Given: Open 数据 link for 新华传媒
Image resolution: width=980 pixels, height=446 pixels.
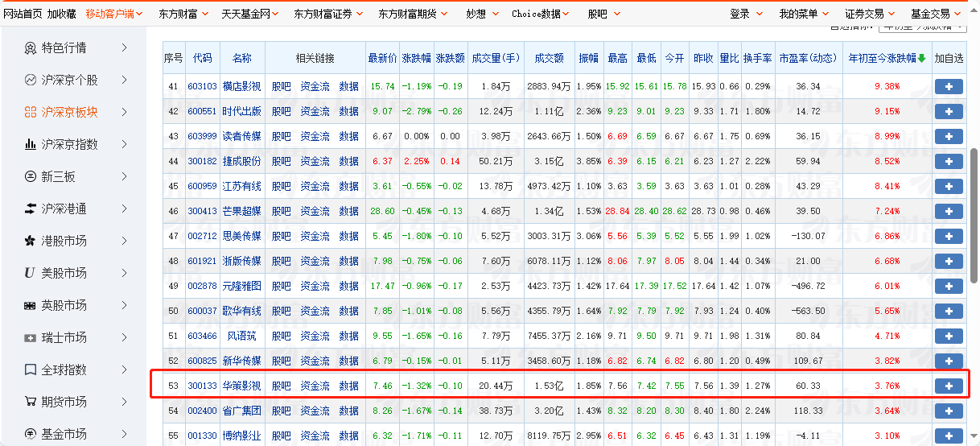Looking at the screenshot, I should pyautogui.click(x=348, y=361).
